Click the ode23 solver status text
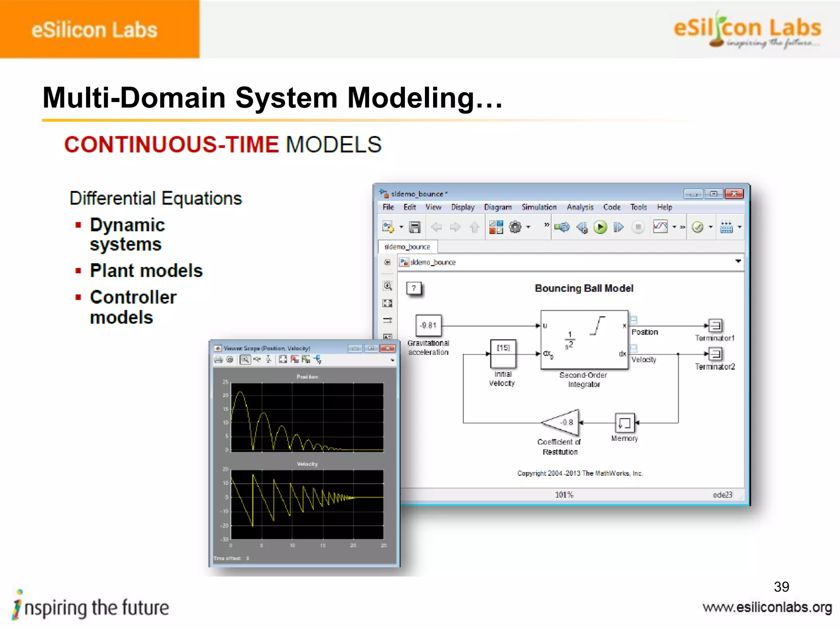Screen dimensions: 840x630 pyautogui.click(x=722, y=495)
